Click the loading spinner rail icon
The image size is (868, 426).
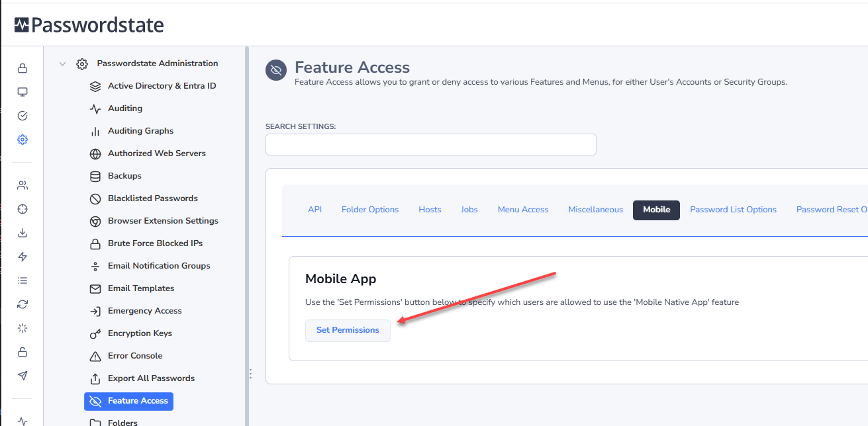(23, 328)
